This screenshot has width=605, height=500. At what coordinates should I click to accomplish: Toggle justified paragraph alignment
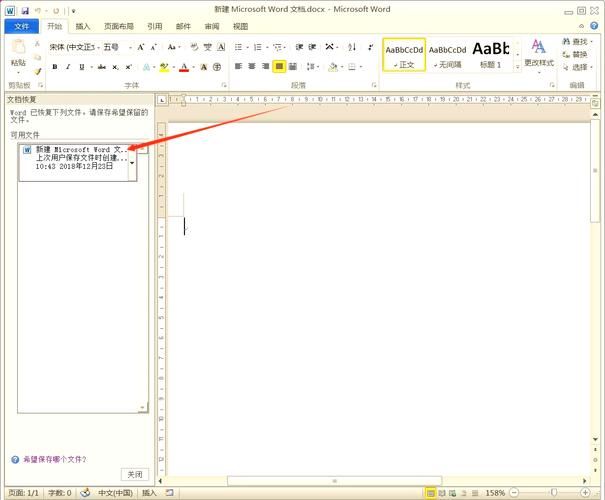tap(279, 67)
